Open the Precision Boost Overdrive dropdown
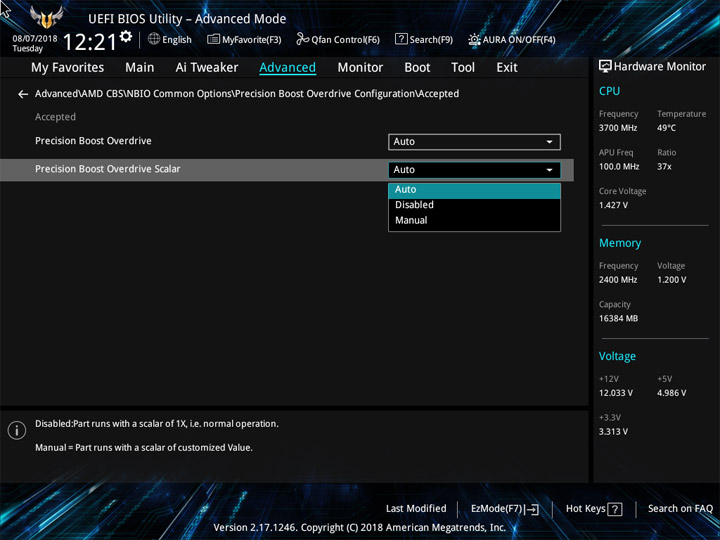The width and height of the screenshot is (720, 540). 474,142
